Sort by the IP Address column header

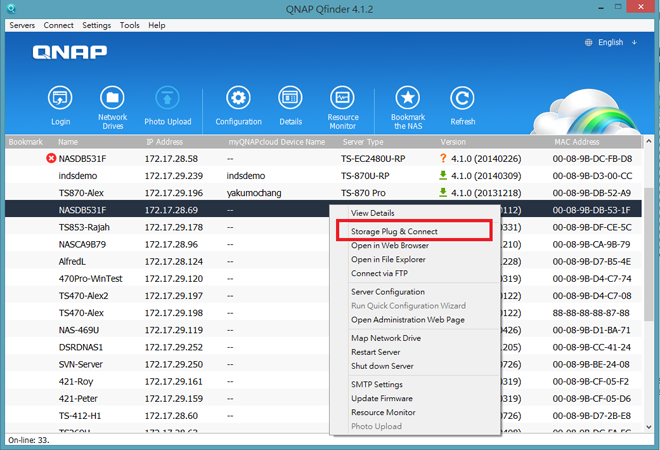[165, 142]
